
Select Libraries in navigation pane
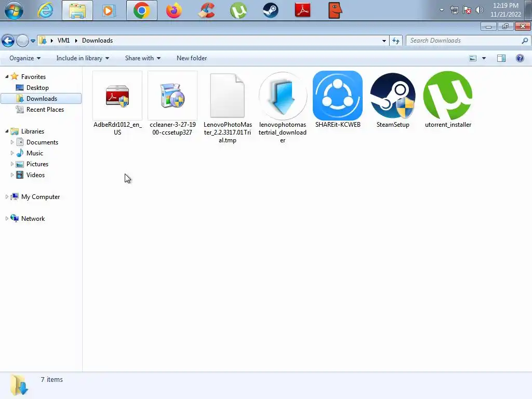click(33, 131)
